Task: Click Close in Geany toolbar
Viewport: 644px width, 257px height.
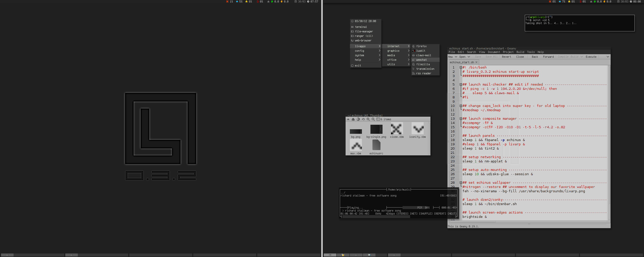Action: click(520, 57)
